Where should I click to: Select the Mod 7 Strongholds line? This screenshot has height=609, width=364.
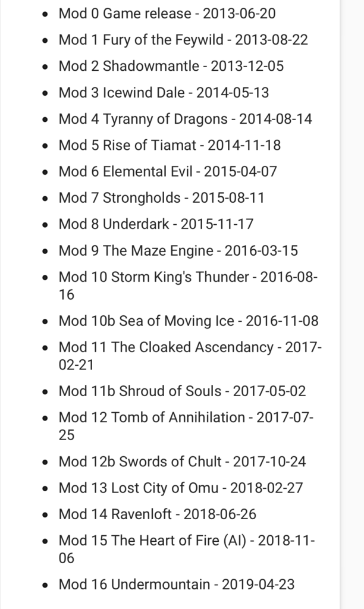pos(161,197)
